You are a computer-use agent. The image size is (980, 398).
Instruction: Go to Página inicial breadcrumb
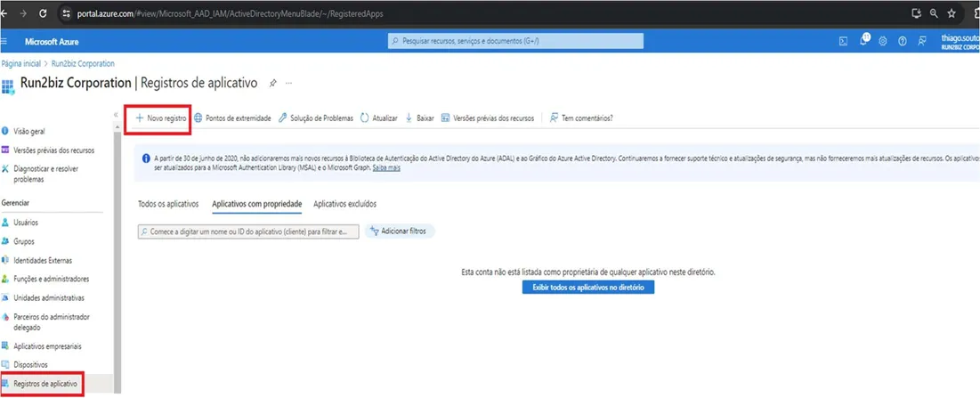click(20, 64)
